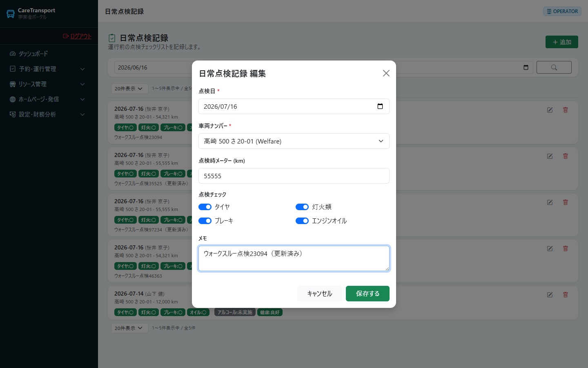
Task: Click the calendar icon in 点検日 field
Action: coord(380,106)
